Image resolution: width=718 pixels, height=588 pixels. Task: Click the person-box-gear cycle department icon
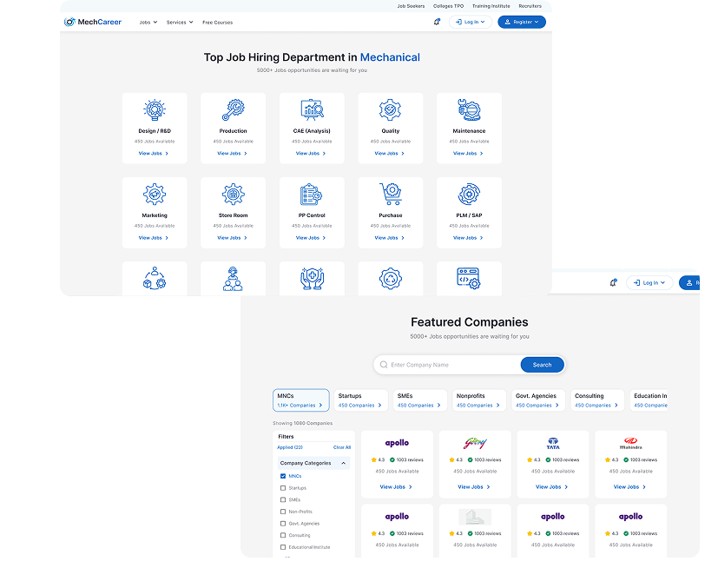pyautogui.click(x=155, y=279)
